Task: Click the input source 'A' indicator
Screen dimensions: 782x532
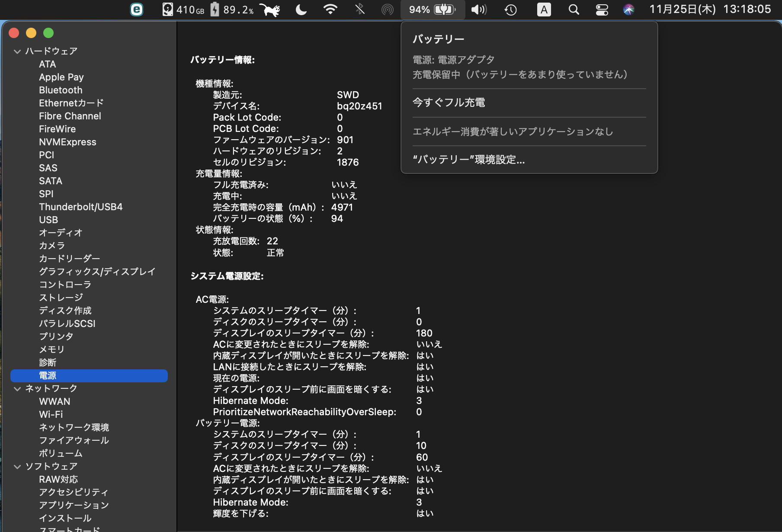Action: (544, 10)
